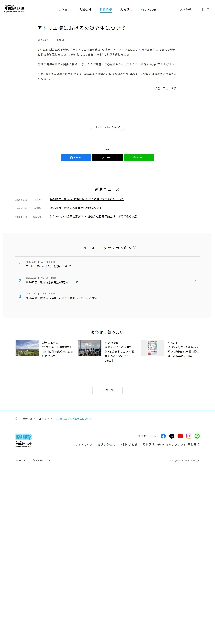Share the article on Facebook SHARE button
Screen dimensions: 215x644
pyautogui.click(x=76, y=158)
